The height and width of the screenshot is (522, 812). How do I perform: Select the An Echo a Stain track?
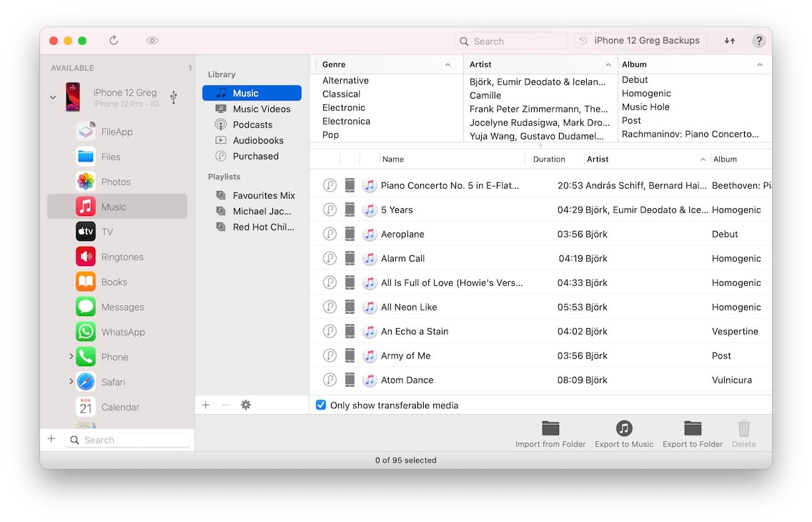(x=540, y=331)
